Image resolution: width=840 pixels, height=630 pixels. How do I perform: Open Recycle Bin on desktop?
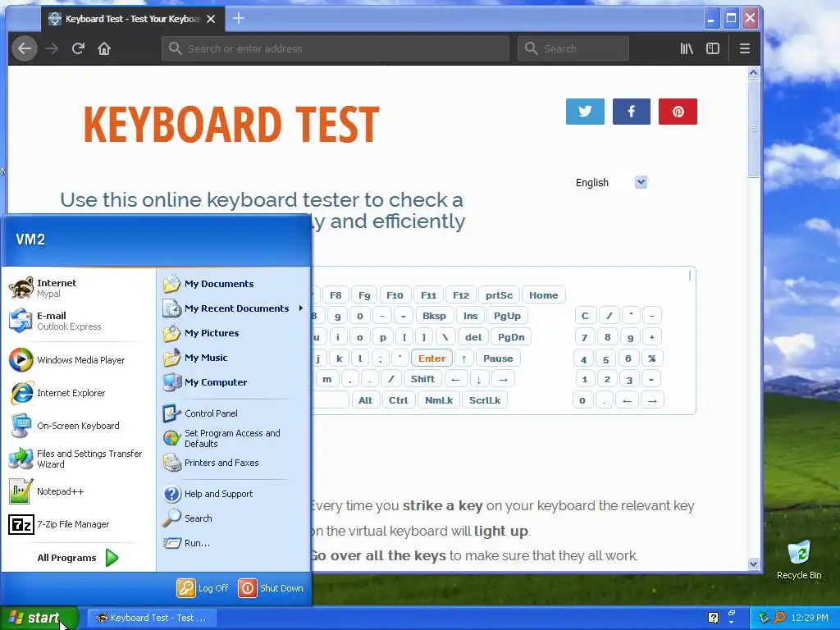click(x=799, y=559)
